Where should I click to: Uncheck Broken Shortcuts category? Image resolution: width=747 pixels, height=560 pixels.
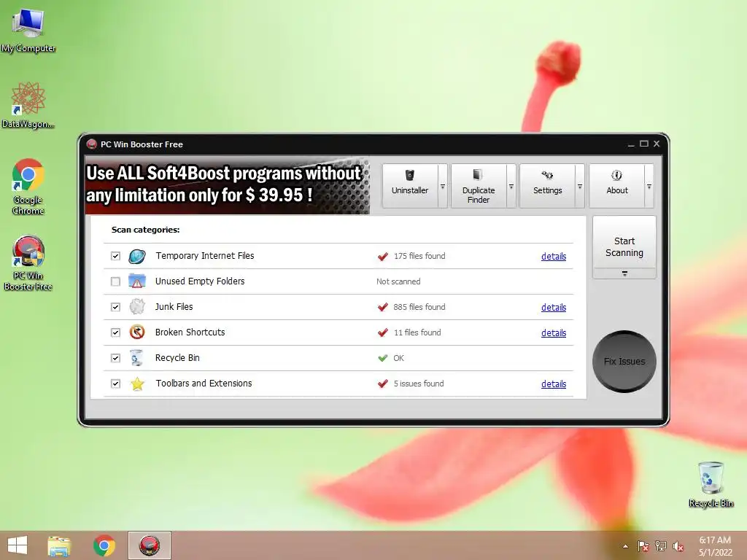pyautogui.click(x=115, y=332)
